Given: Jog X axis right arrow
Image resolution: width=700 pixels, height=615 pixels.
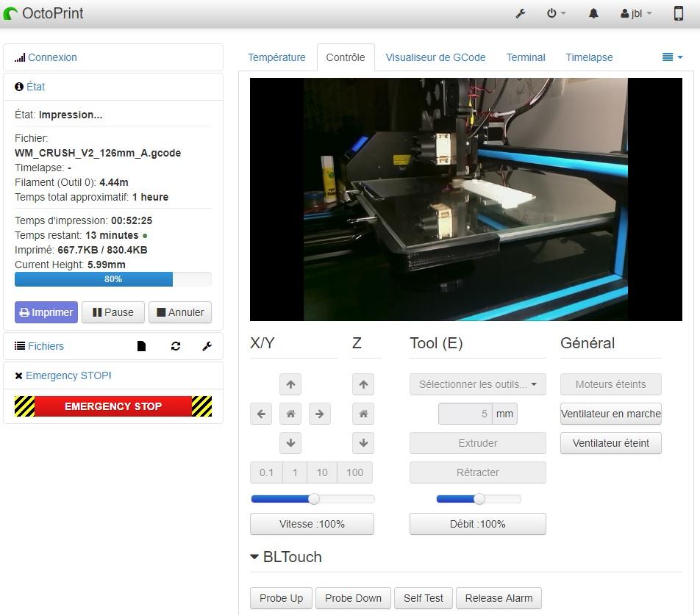Looking at the screenshot, I should coord(320,414).
